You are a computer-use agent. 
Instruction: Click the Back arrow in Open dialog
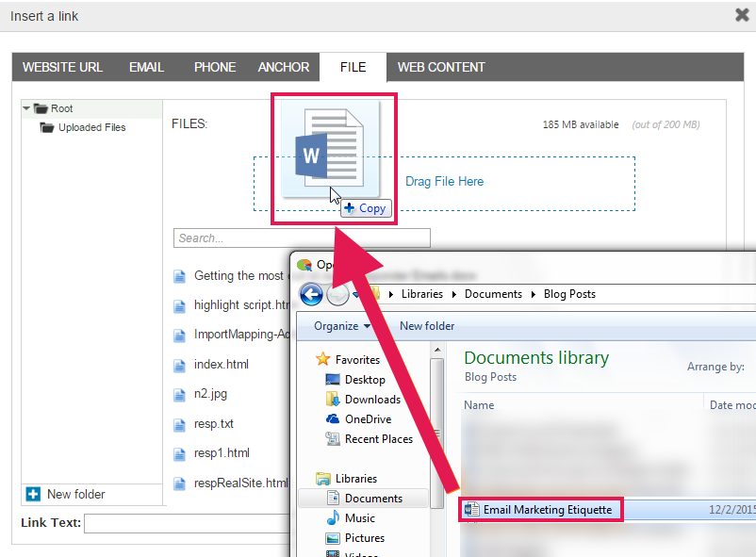point(311,294)
